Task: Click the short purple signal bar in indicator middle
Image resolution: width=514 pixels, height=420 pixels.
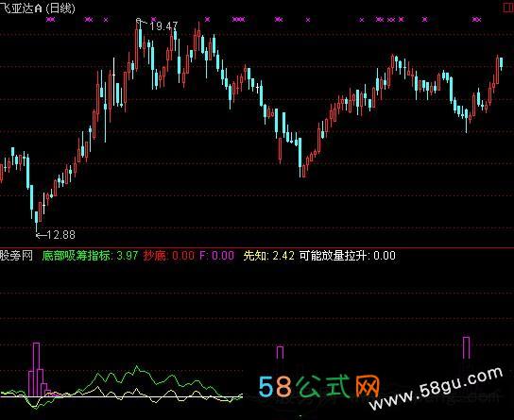Action: [x=280, y=352]
